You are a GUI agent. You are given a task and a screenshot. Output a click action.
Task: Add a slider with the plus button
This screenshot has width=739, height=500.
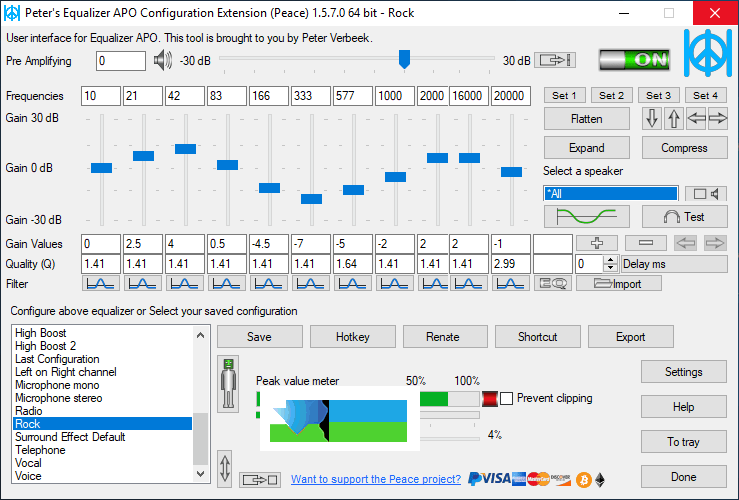(597, 243)
